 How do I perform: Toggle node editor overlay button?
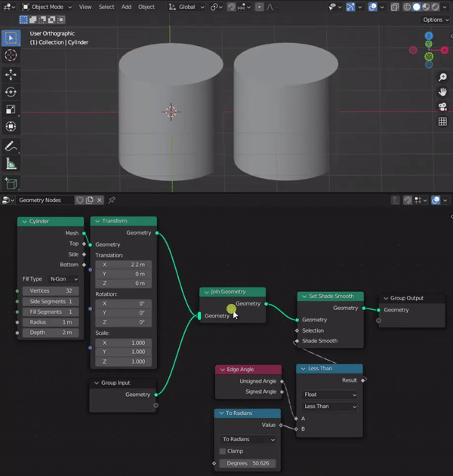click(436, 201)
